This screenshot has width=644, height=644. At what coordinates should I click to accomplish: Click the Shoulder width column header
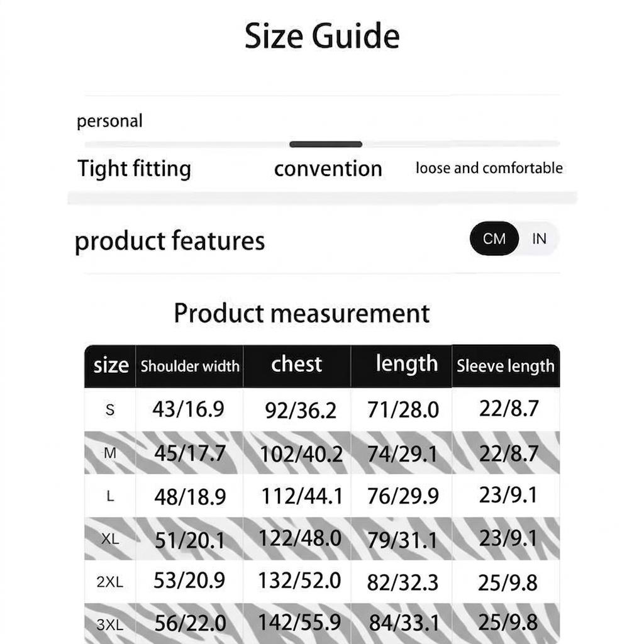point(190,366)
